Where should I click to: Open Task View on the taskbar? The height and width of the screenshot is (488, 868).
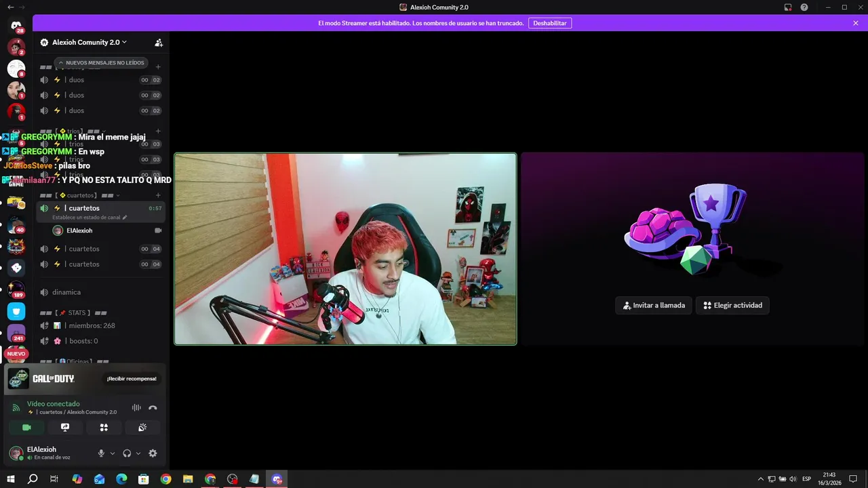pyautogui.click(x=54, y=479)
